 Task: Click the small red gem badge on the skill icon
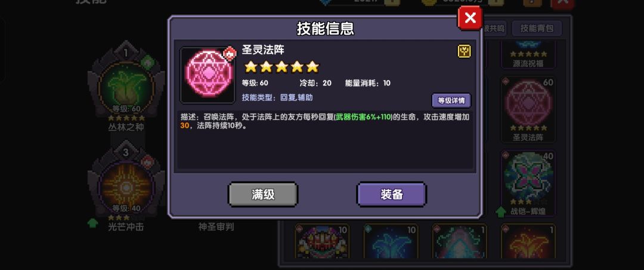(230, 54)
